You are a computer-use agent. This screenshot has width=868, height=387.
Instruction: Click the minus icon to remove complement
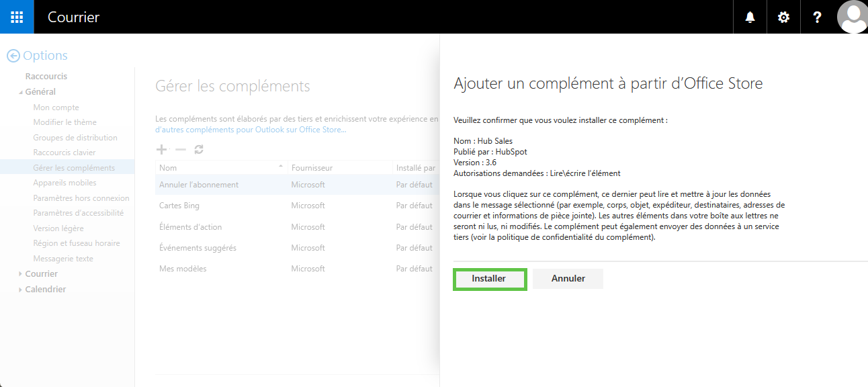tap(180, 149)
